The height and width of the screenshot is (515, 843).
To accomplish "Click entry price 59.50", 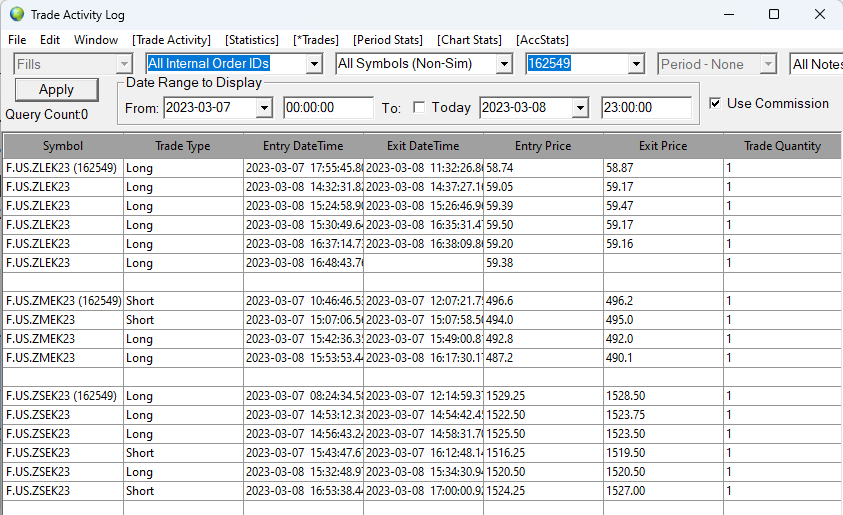I will coord(499,225).
